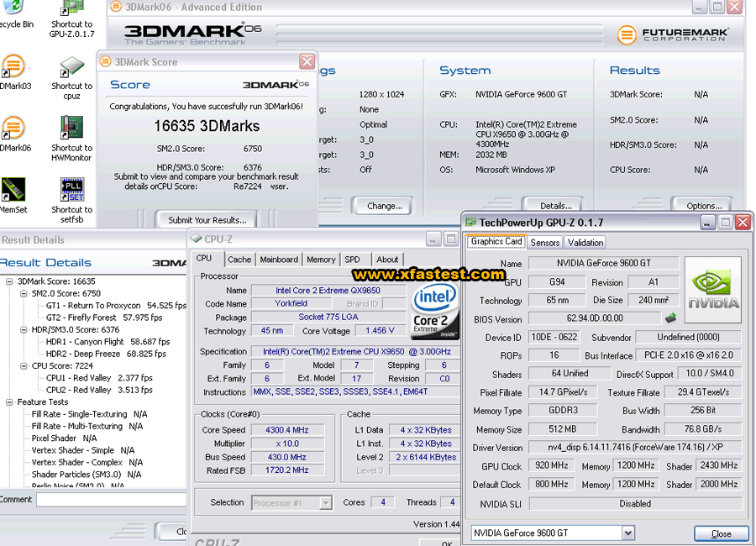Screen dimensions: 756x546
Task: Select the Graphics Card tab in GPU-Z
Action: tap(496, 241)
